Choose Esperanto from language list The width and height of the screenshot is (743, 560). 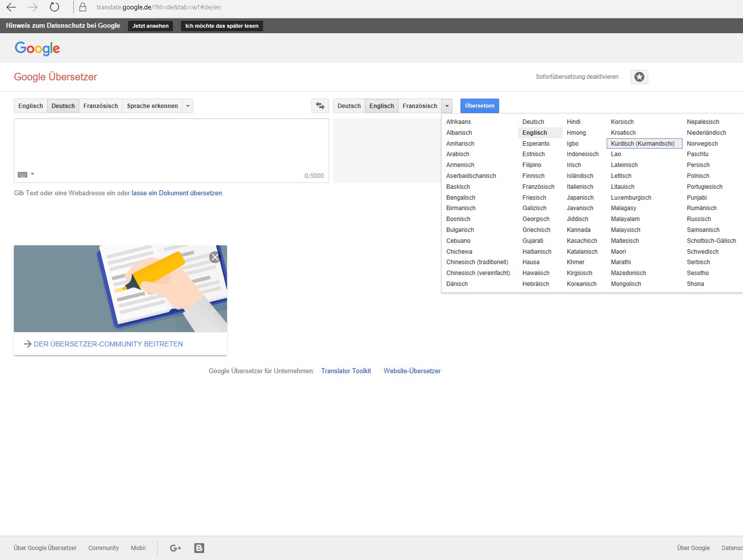[536, 144]
